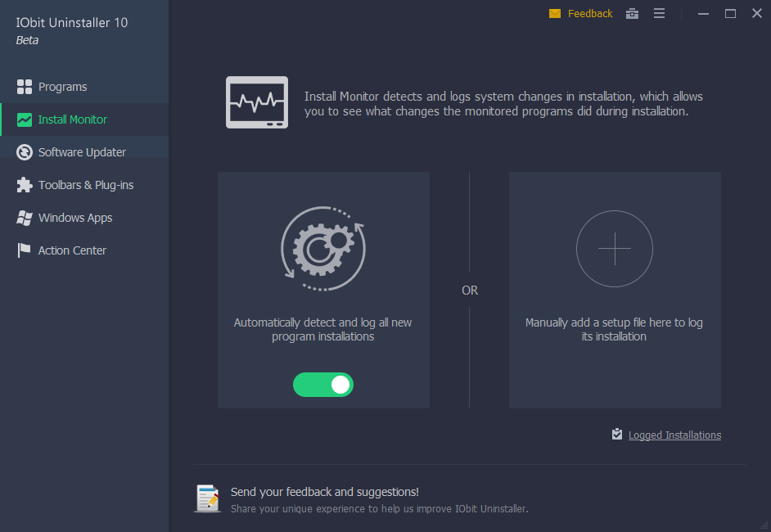Click the Beta label under title

coord(27,40)
